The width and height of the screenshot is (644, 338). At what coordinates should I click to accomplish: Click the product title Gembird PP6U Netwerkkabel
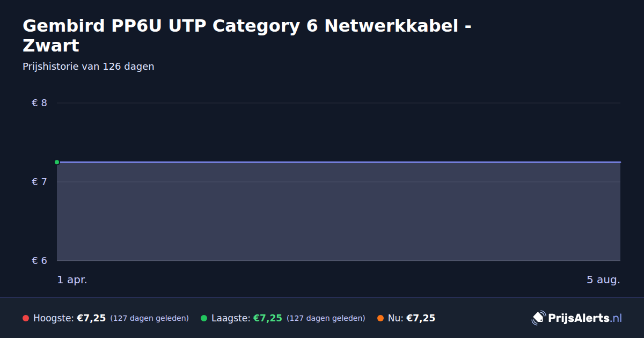247,35
